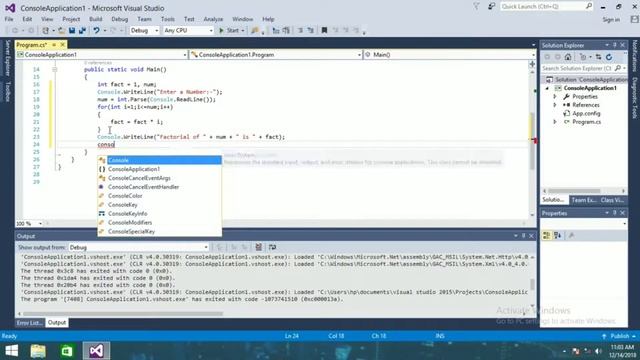This screenshot has height=360, width=640.
Task: Open the Main() member dropdown
Action: 449,55
